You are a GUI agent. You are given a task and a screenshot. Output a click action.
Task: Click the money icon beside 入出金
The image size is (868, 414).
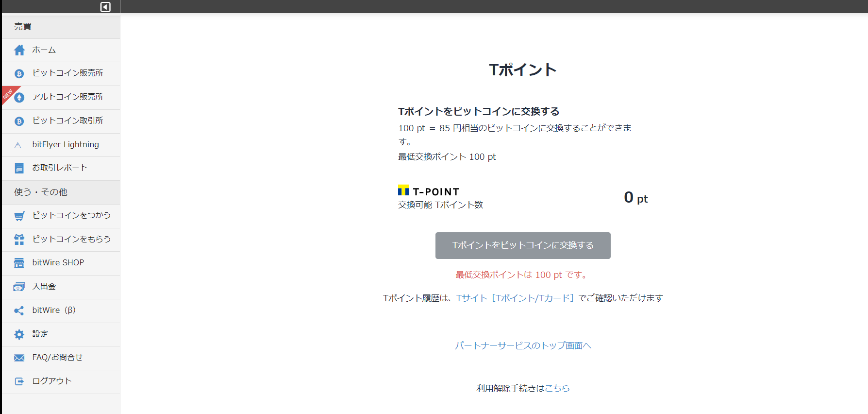coord(19,287)
